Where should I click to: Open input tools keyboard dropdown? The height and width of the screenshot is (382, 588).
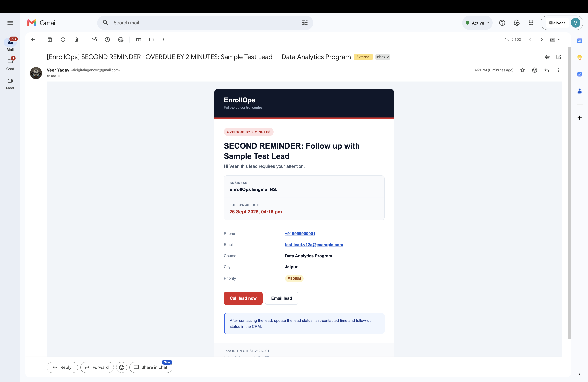pos(555,40)
